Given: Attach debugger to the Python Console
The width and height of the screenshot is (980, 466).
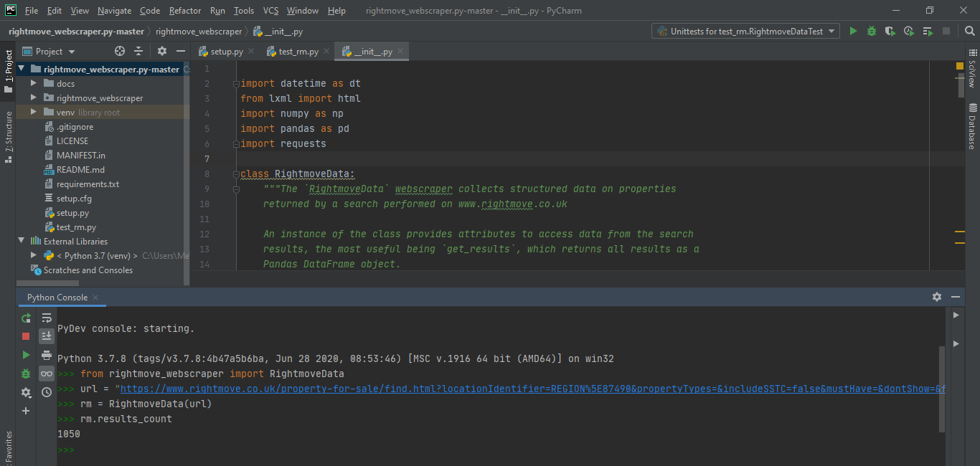Looking at the screenshot, I should (26, 374).
